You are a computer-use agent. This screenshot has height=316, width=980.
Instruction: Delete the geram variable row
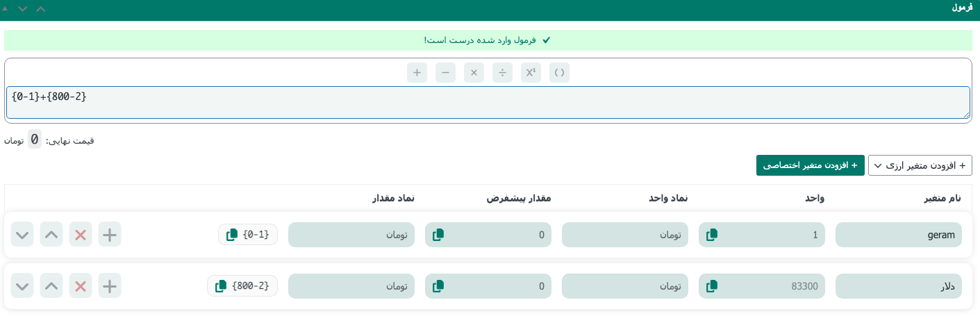[81, 235]
